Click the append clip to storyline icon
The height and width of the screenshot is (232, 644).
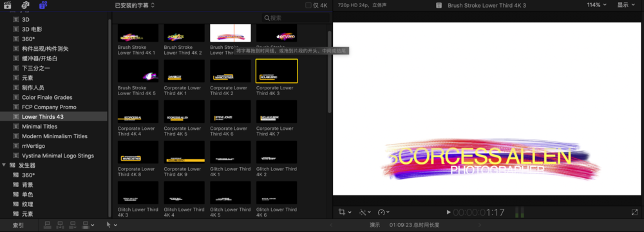[x=73, y=225]
